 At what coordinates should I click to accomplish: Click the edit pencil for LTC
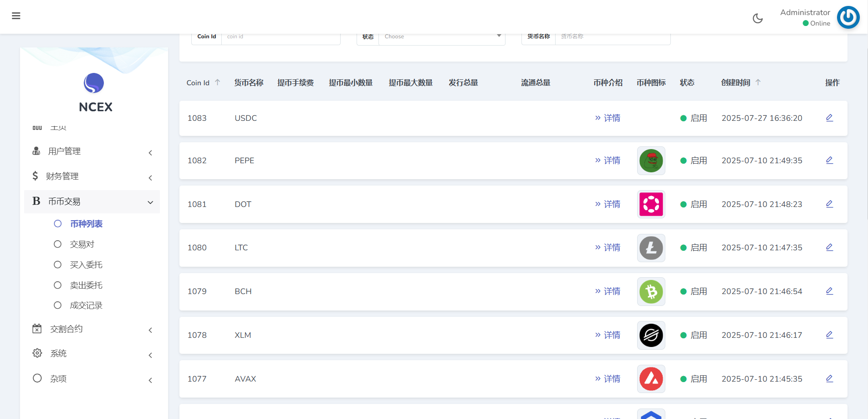(x=829, y=248)
